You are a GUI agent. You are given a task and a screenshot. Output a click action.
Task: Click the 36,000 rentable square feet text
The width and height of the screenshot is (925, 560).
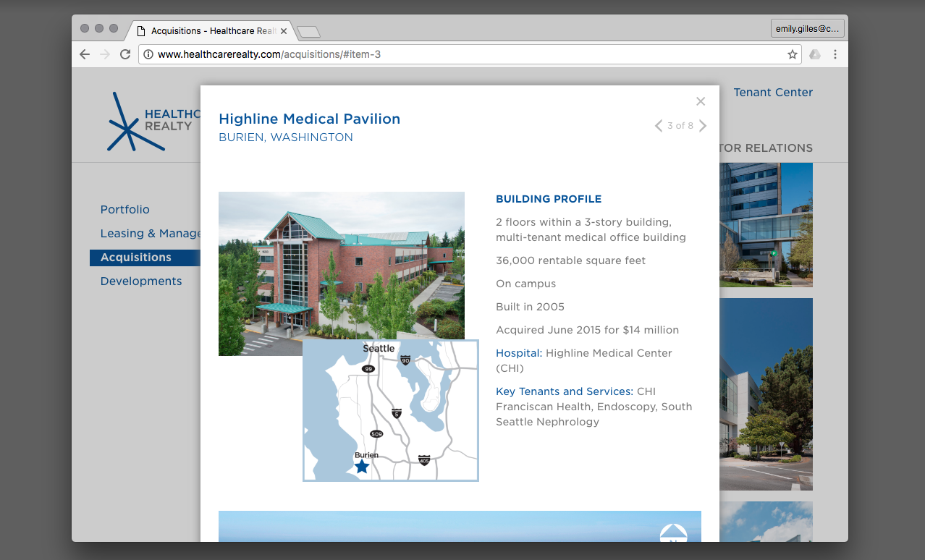571,260
